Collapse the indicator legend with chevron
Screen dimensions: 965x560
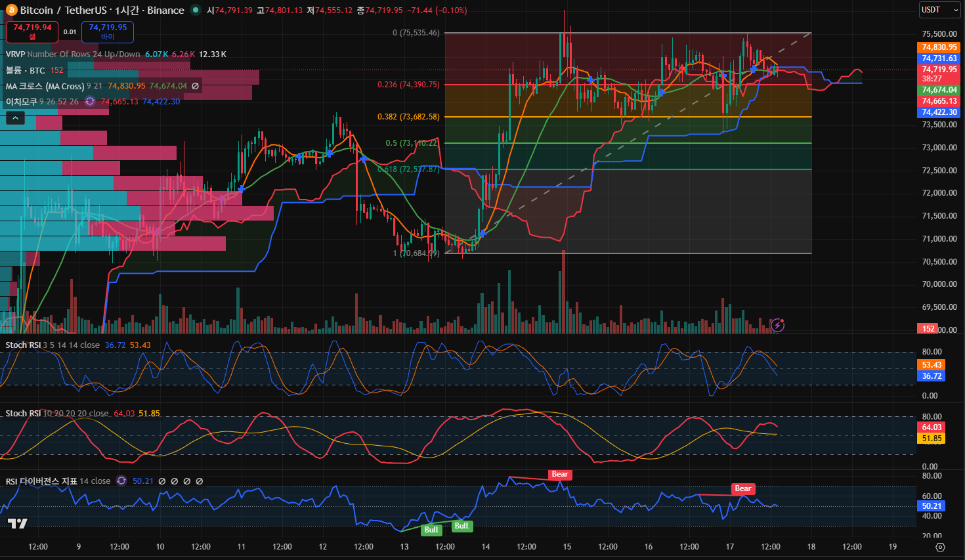[x=15, y=118]
